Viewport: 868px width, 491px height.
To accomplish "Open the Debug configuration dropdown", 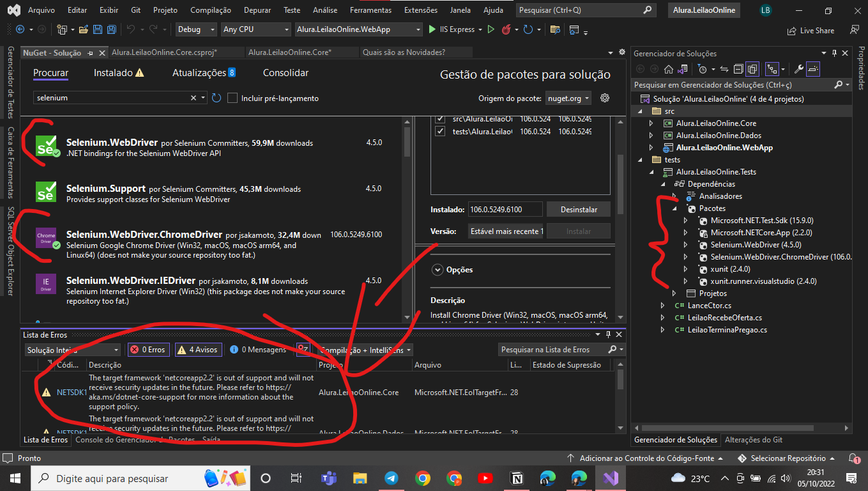I will [x=197, y=29].
